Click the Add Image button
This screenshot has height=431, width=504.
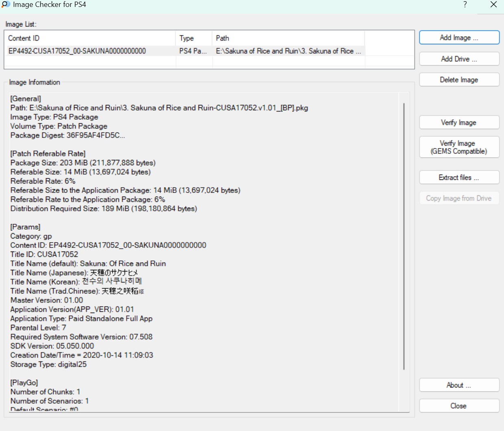point(459,37)
